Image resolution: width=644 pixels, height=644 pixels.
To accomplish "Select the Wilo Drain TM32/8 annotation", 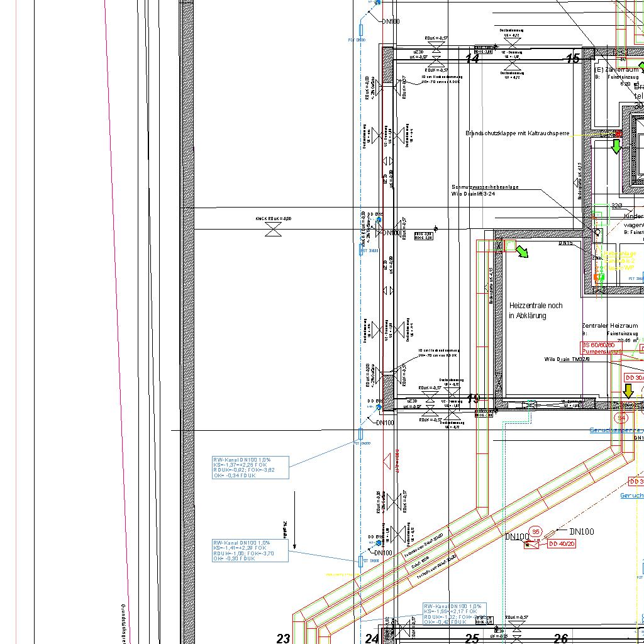I will click(x=567, y=359).
